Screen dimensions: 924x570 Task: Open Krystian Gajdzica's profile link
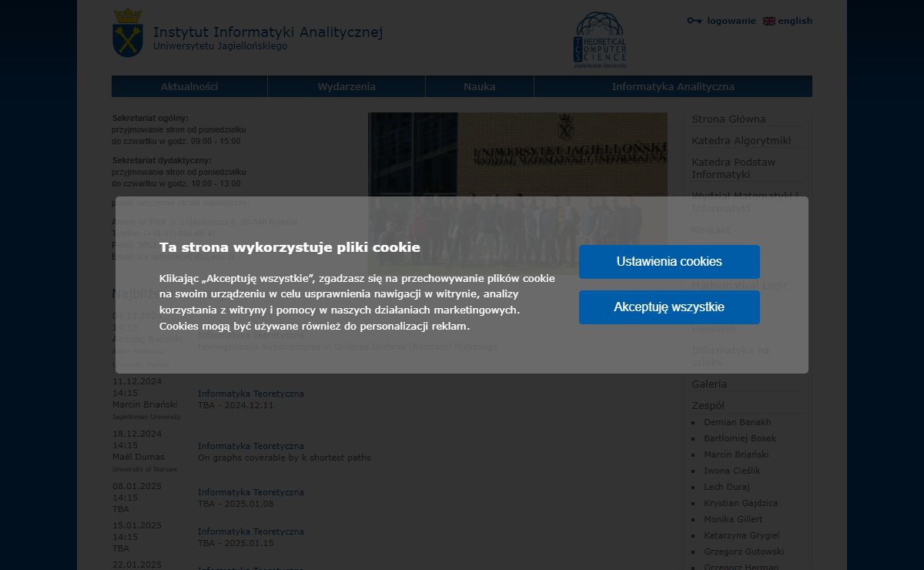(741, 503)
